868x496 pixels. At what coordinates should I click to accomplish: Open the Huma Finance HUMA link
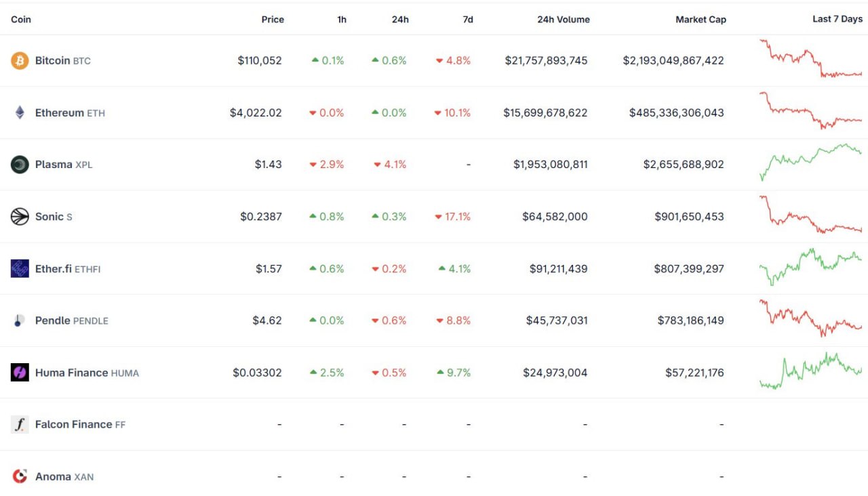87,373
